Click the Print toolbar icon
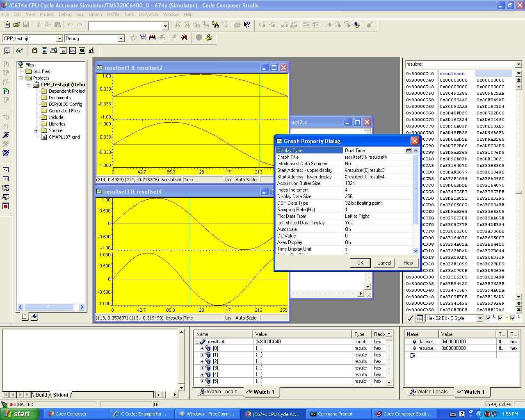 [x=237, y=25]
